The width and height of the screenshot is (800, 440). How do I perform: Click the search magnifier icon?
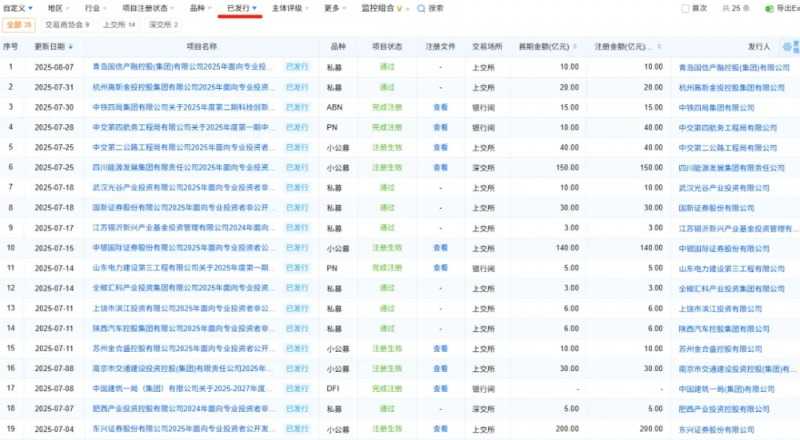coord(421,8)
